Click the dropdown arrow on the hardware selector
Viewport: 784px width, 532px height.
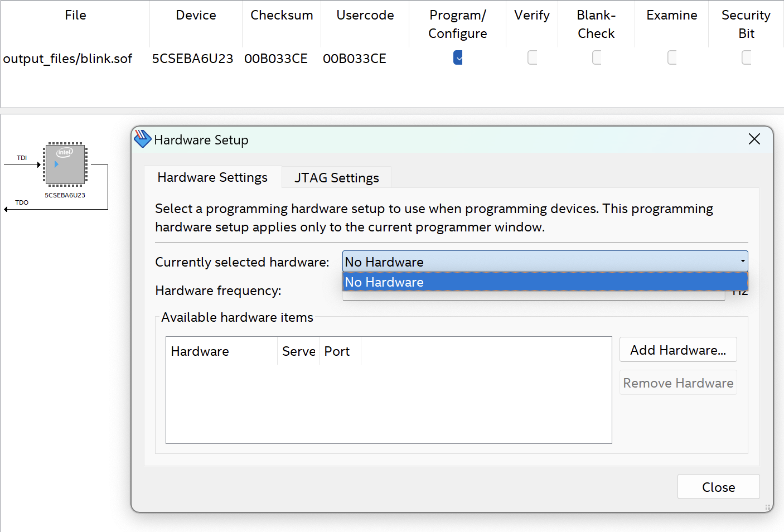tap(742, 262)
